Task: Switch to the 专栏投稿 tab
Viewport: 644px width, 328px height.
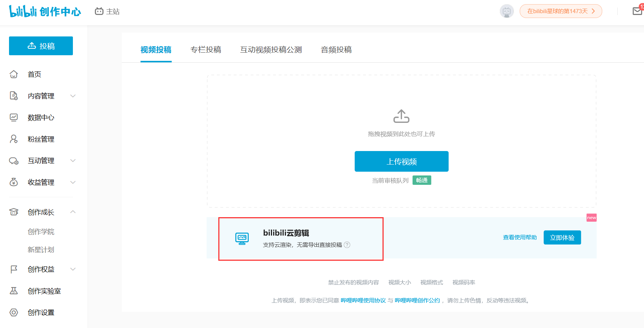Action: coord(206,50)
